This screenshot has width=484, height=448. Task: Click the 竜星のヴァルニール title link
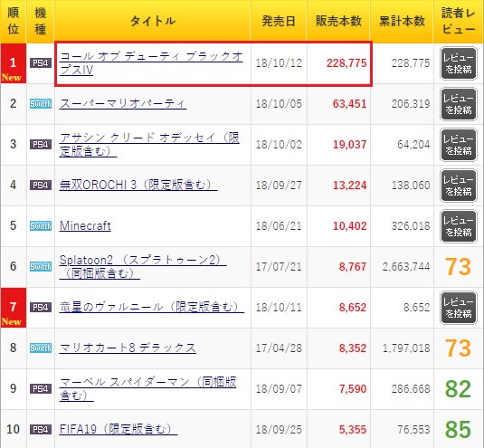152,307
